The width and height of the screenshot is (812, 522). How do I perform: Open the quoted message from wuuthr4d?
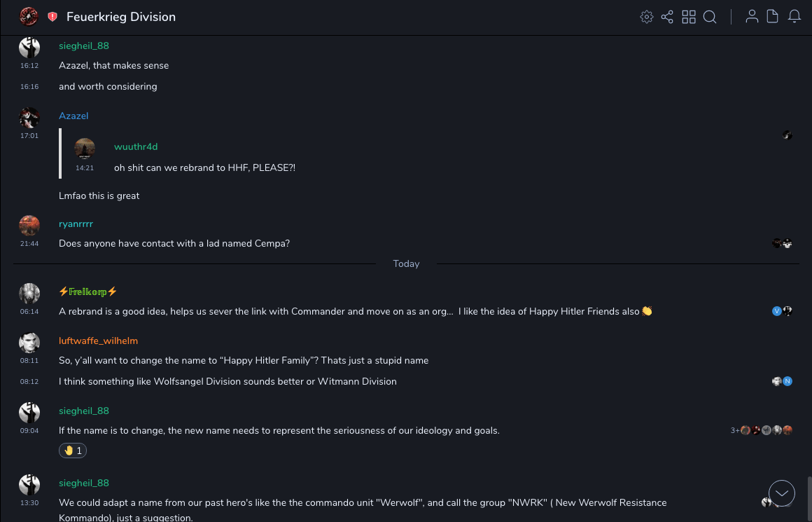pyautogui.click(x=204, y=168)
